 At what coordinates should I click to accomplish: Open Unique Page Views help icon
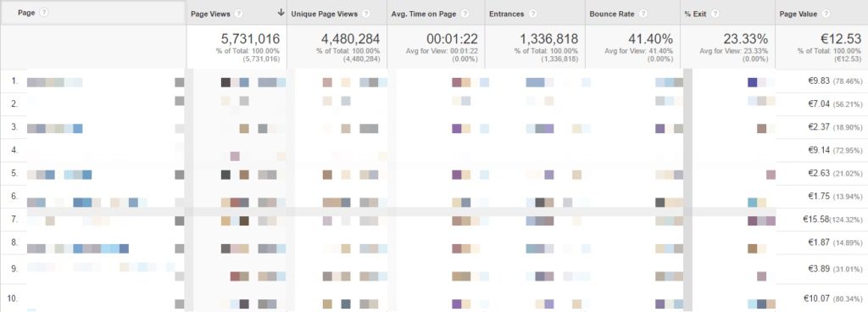coord(366,14)
